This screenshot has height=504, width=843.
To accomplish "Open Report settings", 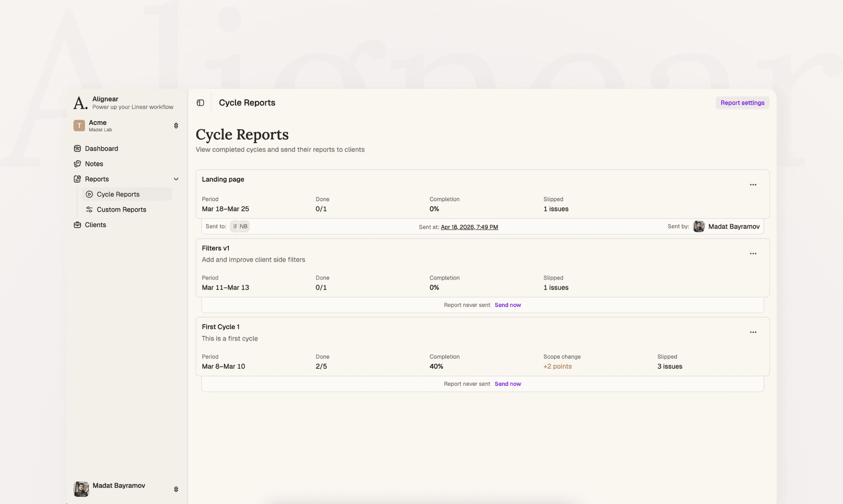I will point(742,103).
